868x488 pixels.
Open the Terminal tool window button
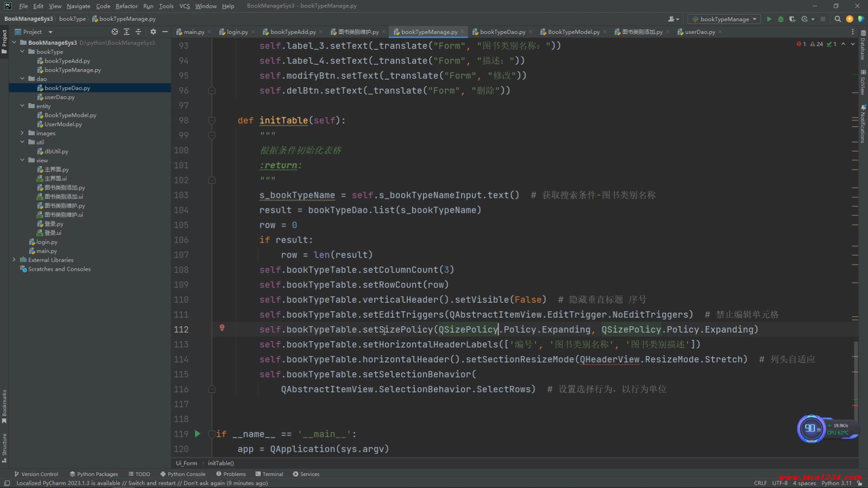click(269, 474)
